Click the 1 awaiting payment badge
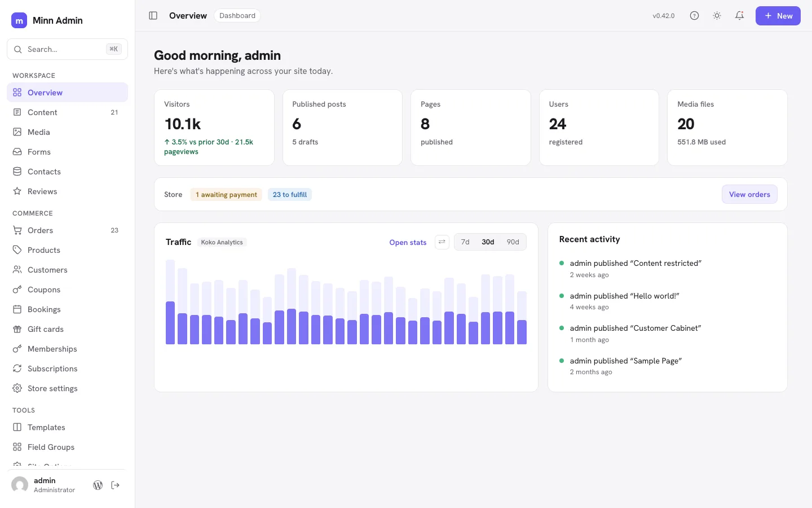The image size is (812, 508). pos(226,195)
